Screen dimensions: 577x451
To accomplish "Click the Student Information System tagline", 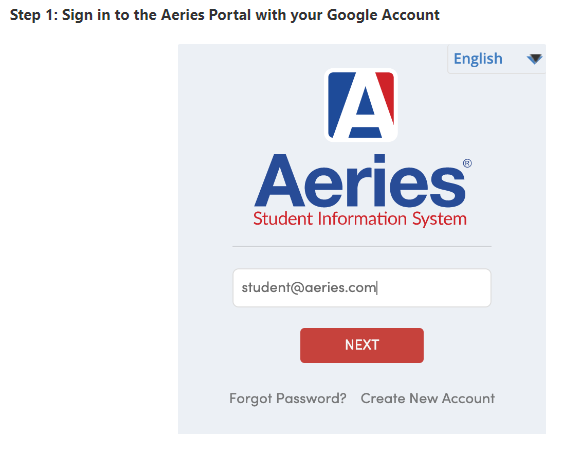I will coord(360,219).
